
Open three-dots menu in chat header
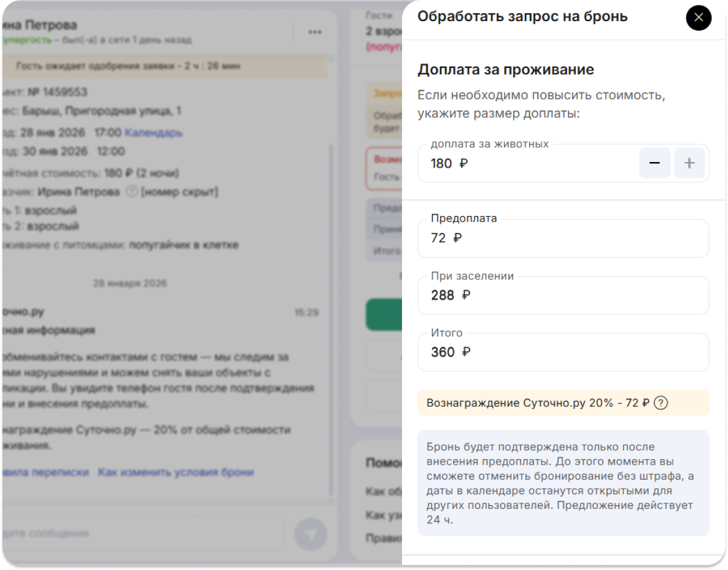click(315, 32)
